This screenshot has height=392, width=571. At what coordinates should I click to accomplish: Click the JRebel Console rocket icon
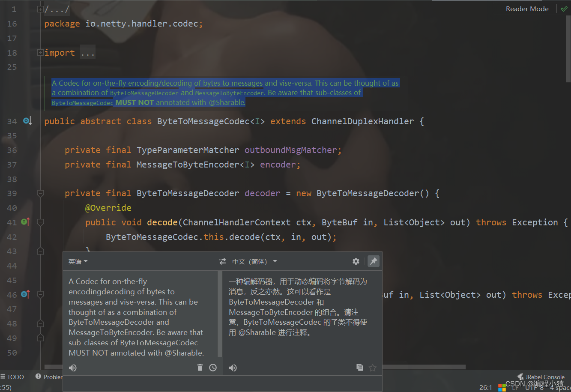click(x=520, y=377)
